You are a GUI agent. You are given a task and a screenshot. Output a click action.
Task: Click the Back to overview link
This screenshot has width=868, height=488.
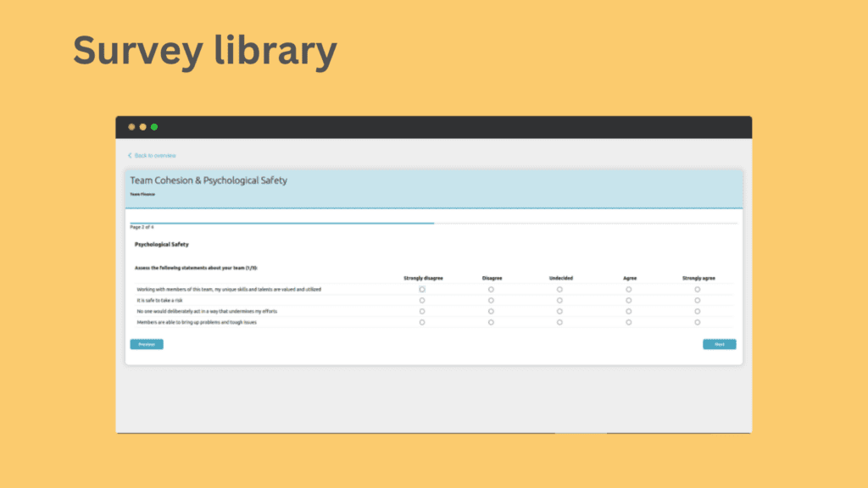(155, 156)
